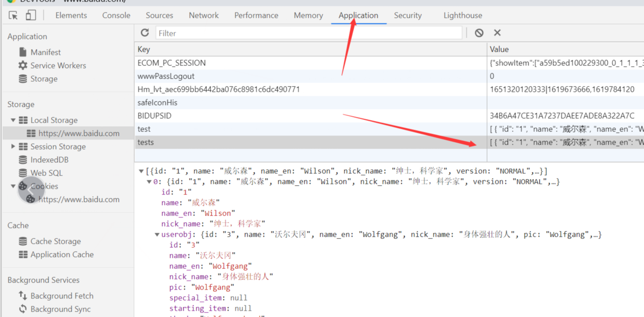Collapse the Cookies tree node
Viewport: 644px width, 317px height.
point(13,186)
